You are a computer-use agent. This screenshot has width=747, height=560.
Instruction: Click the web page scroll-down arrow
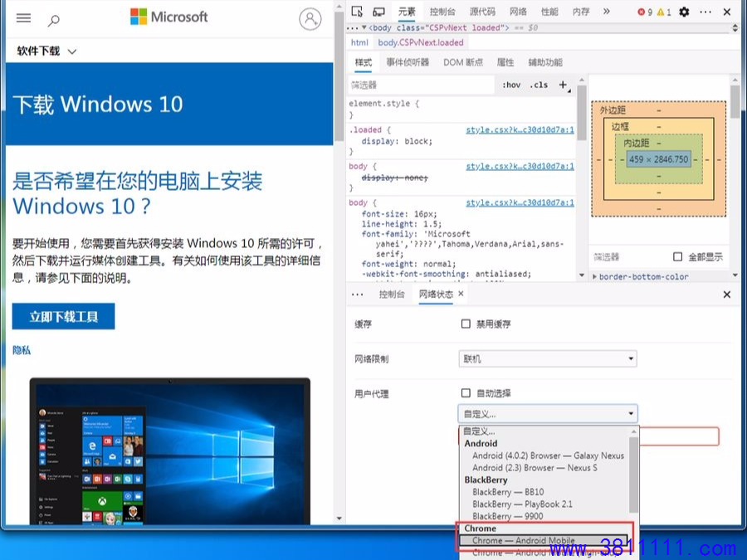pos(339,518)
